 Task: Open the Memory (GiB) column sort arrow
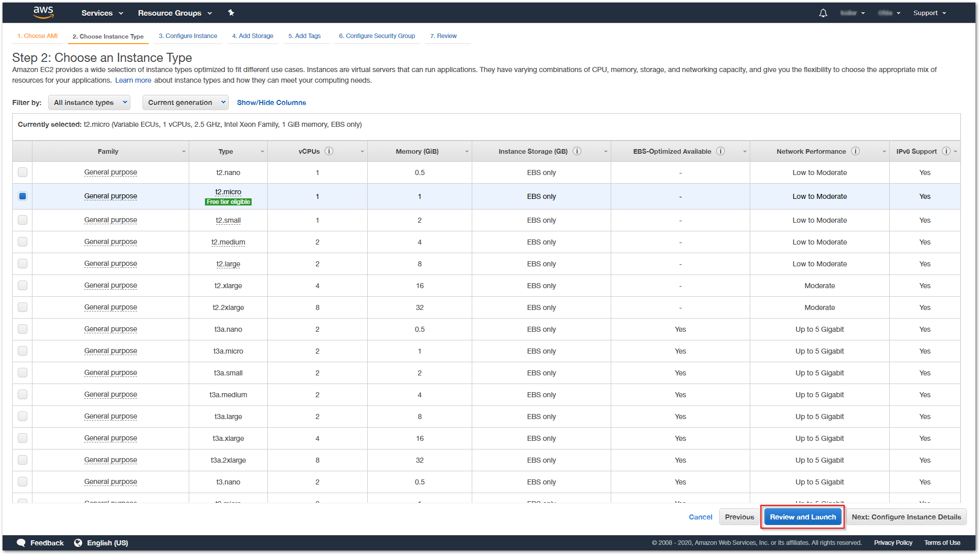click(467, 152)
